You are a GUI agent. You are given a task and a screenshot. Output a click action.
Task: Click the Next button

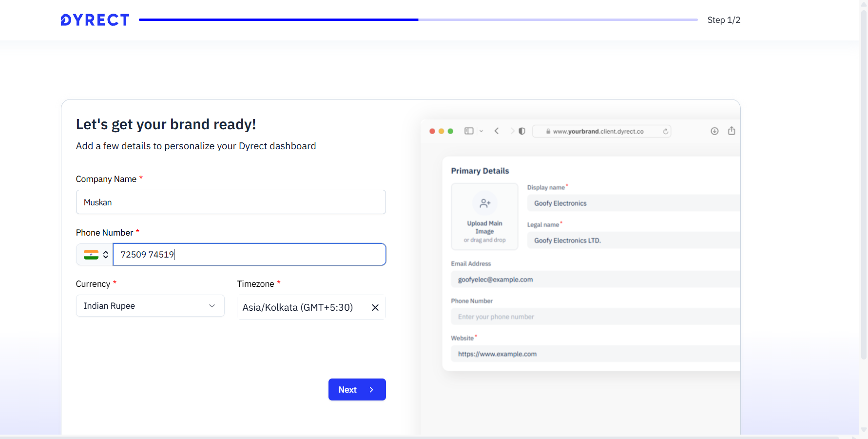coord(357,390)
